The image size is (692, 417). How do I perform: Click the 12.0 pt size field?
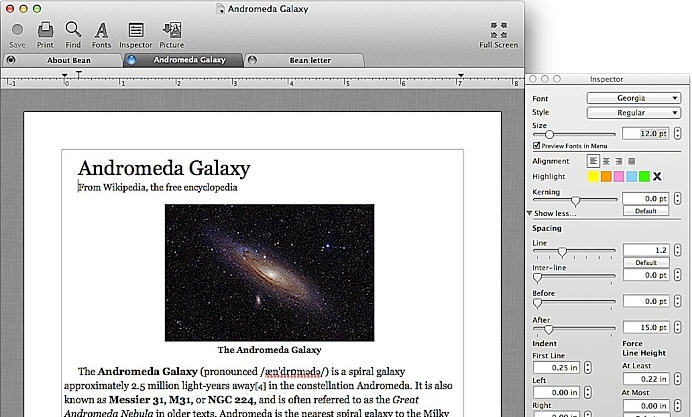point(646,133)
